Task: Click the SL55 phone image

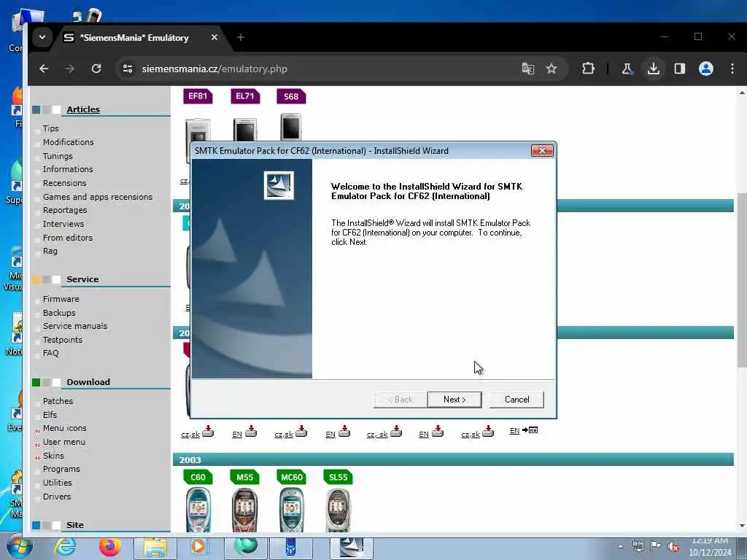Action: 338,510
